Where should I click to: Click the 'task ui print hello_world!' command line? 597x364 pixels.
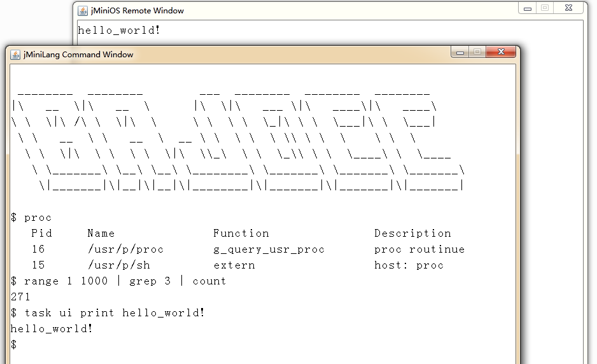pos(115,313)
